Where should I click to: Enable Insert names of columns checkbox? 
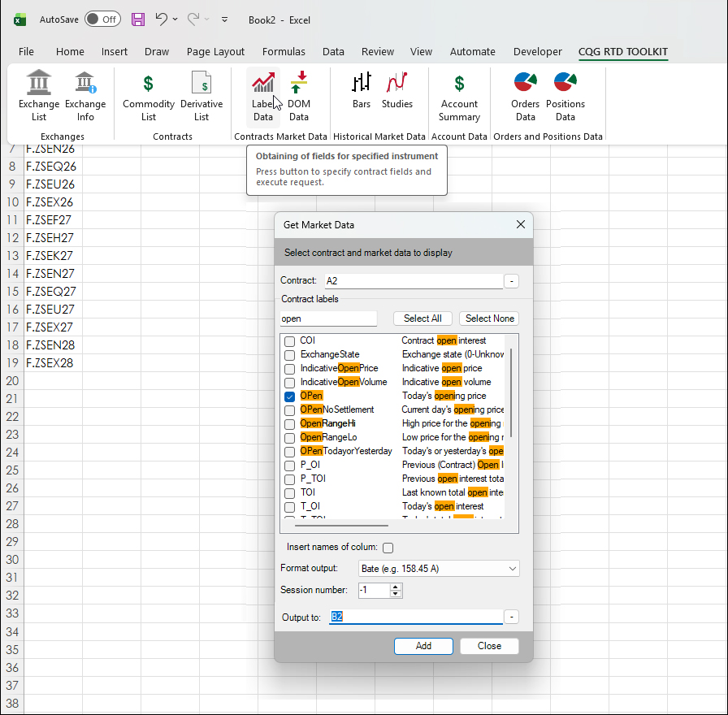388,548
